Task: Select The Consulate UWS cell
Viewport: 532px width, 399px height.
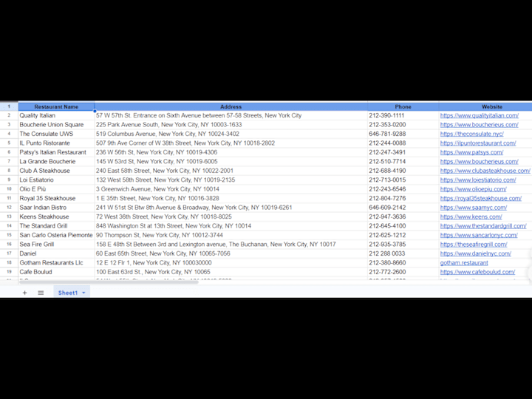Action: click(x=56, y=134)
